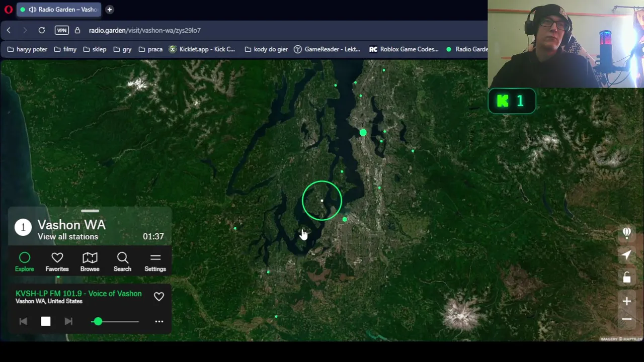Click the balloon icon on the map sidebar
This screenshot has height=362, width=644.
[626, 232]
